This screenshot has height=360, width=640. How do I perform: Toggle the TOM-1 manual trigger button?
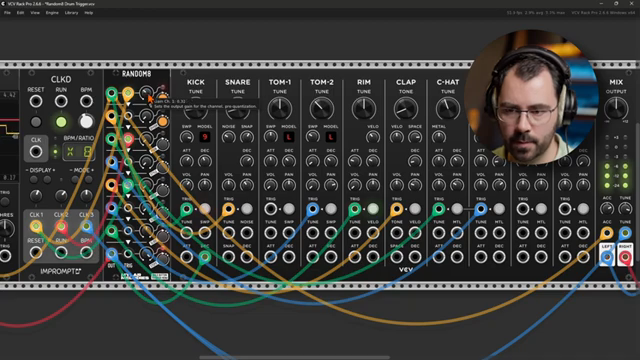pyautogui.click(x=289, y=209)
